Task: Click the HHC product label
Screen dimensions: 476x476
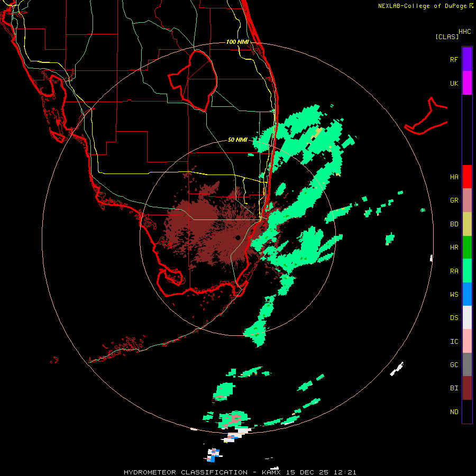Action: [x=465, y=32]
